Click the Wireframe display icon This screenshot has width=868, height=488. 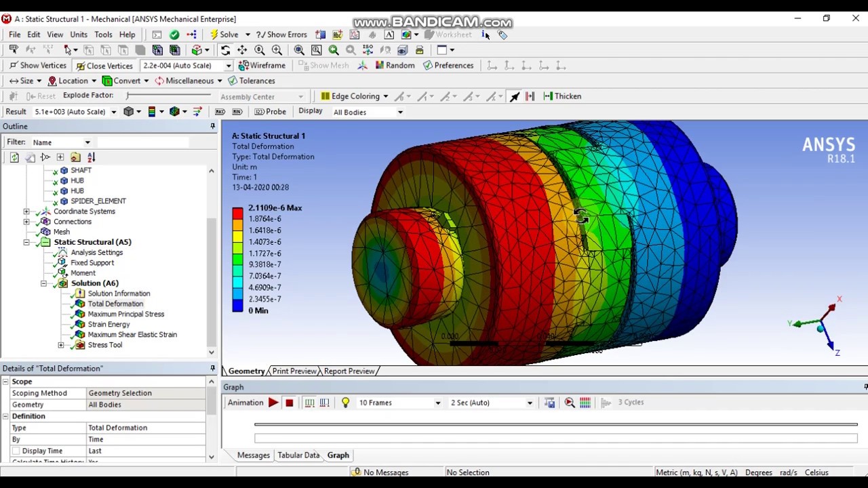tap(244, 66)
